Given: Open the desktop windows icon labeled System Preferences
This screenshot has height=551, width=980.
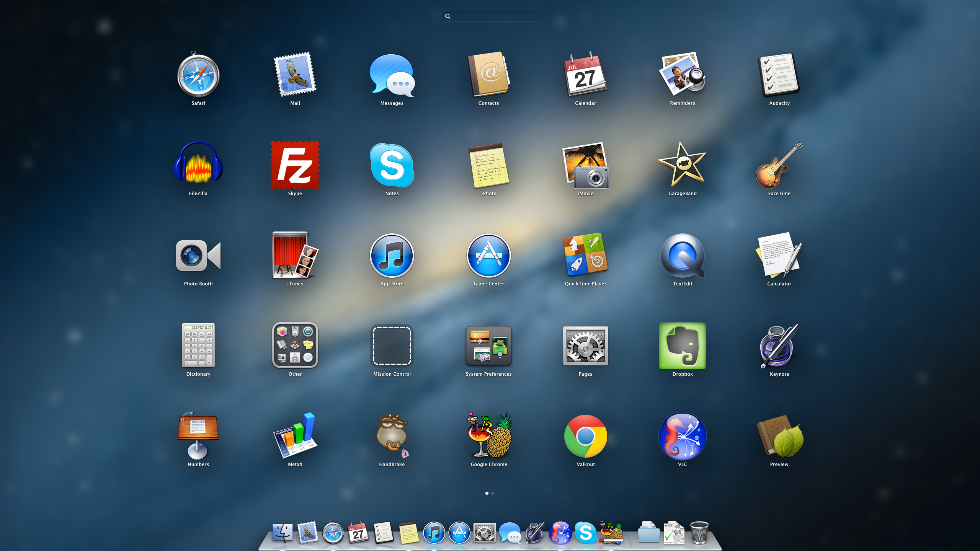Looking at the screenshot, I should coord(489,345).
